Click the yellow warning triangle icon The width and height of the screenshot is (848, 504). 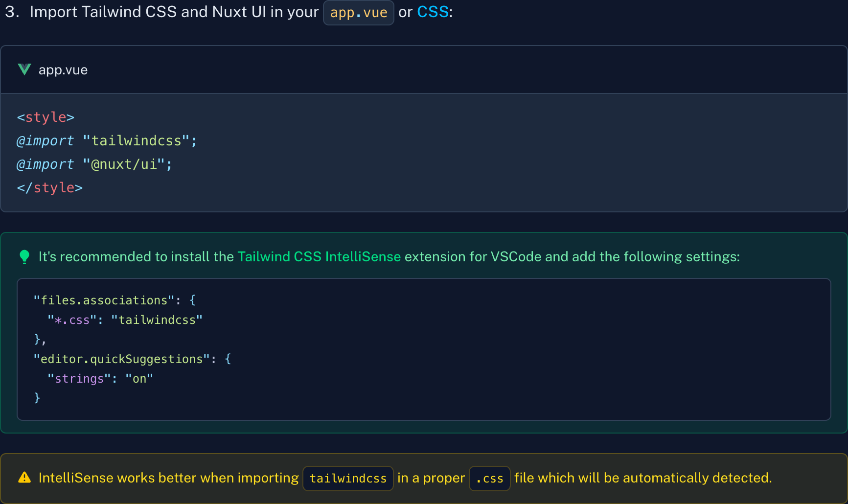[x=24, y=478]
